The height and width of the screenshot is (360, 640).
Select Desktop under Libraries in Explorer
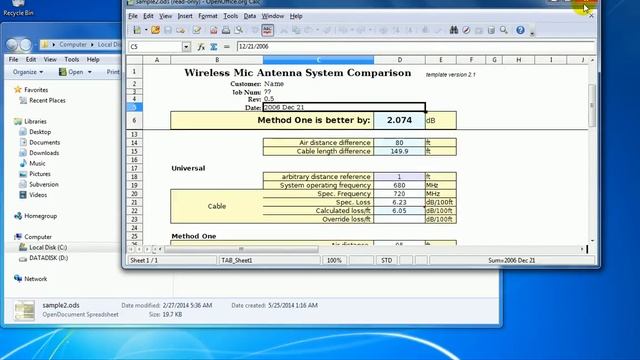[x=35, y=132]
